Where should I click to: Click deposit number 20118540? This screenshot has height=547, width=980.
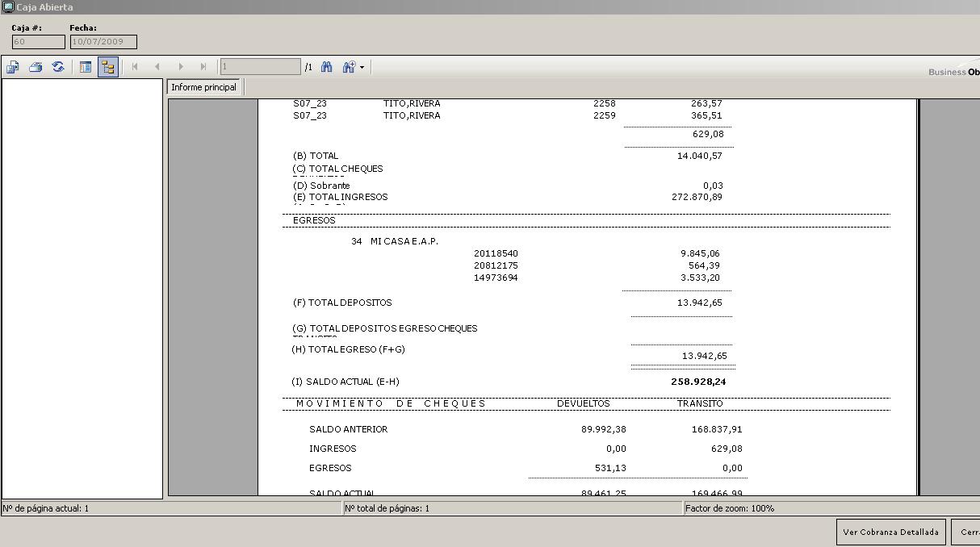click(x=496, y=253)
